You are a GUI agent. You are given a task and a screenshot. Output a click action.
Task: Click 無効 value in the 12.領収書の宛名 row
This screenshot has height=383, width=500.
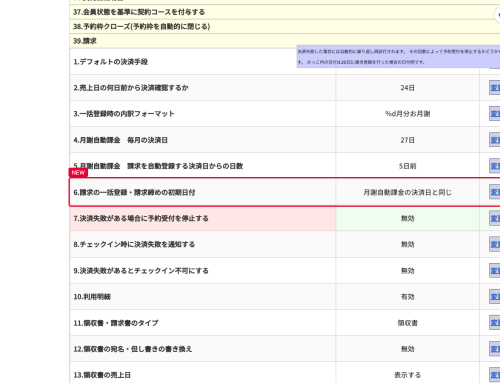[407, 349]
